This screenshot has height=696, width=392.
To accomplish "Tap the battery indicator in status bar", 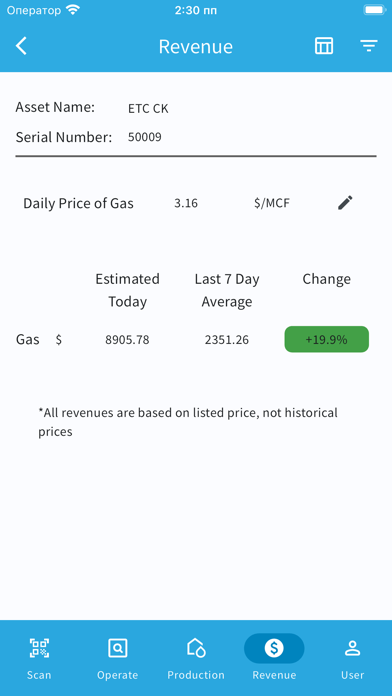I will pos(374,10).
